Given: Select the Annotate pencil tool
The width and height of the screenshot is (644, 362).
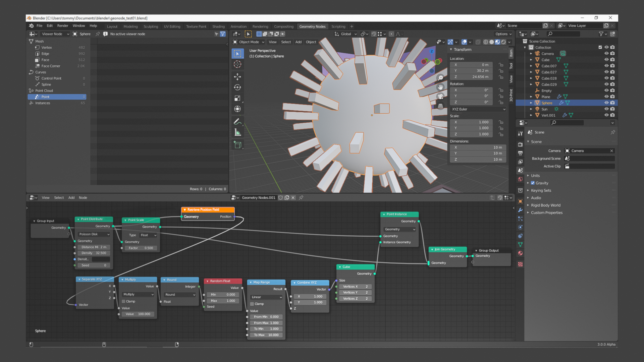Looking at the screenshot, I should point(237,122).
